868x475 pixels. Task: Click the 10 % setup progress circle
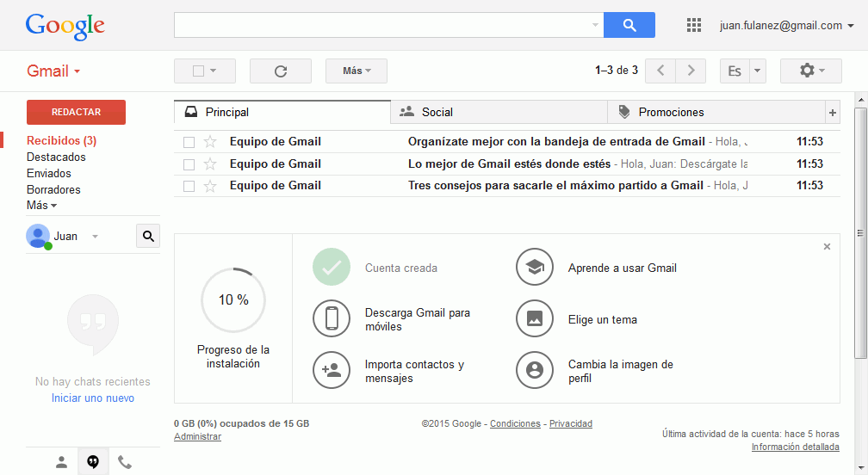point(233,300)
